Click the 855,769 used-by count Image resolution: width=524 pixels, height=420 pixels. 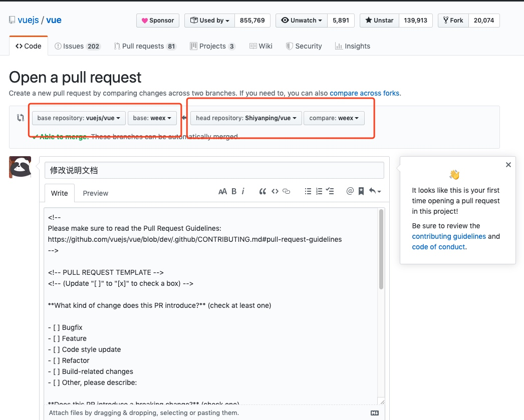(x=252, y=21)
